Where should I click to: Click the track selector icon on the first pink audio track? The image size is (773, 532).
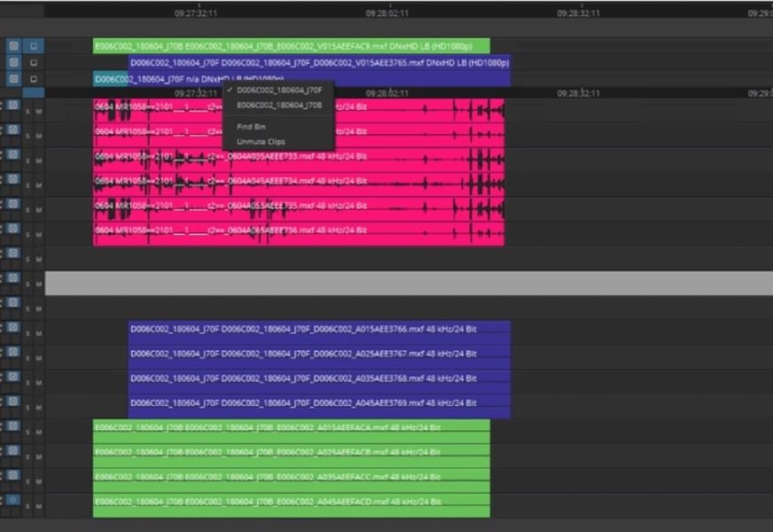tap(13, 106)
